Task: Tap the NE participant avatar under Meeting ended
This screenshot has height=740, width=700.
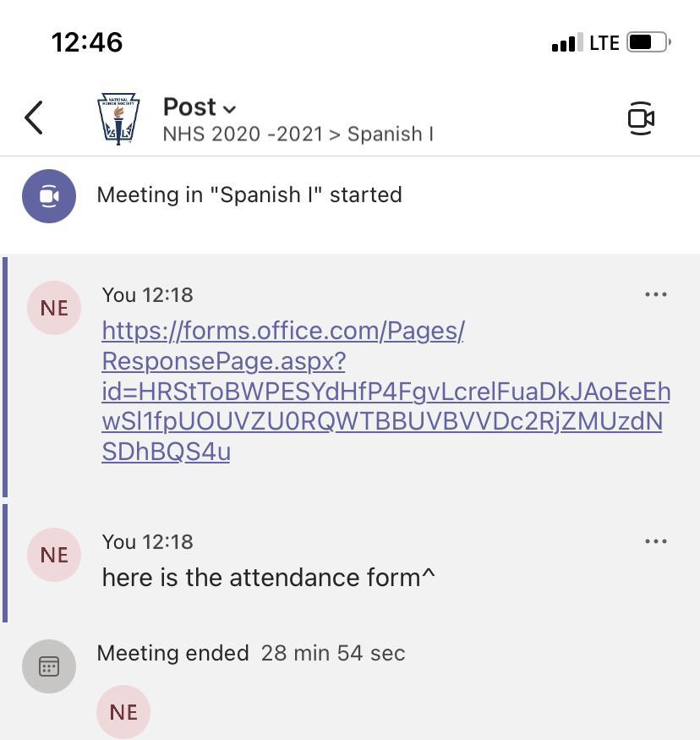Action: pyautogui.click(x=123, y=712)
